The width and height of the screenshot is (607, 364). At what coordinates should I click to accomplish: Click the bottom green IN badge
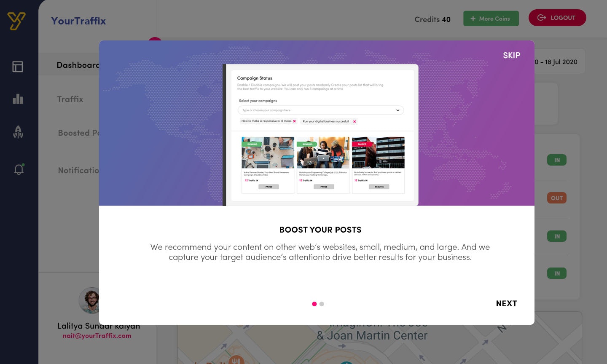(x=557, y=273)
